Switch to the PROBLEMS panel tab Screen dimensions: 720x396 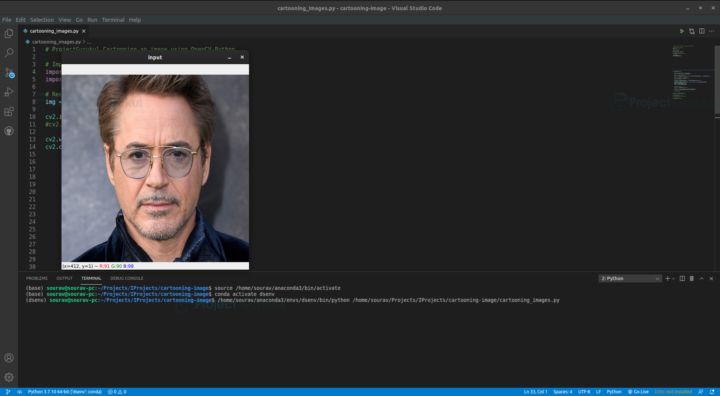coord(37,278)
